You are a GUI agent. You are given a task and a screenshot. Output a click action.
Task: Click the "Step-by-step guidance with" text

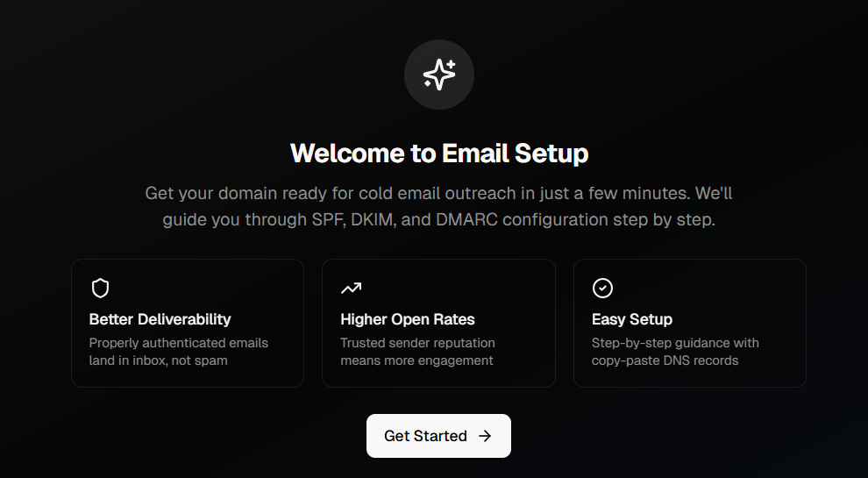pyautogui.click(x=675, y=343)
